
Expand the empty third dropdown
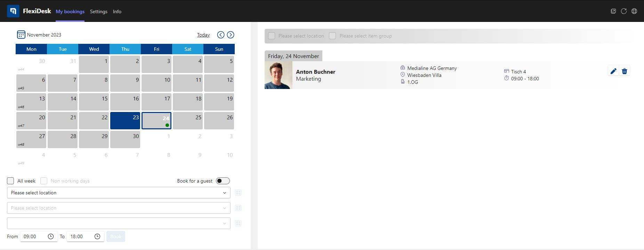click(x=119, y=223)
